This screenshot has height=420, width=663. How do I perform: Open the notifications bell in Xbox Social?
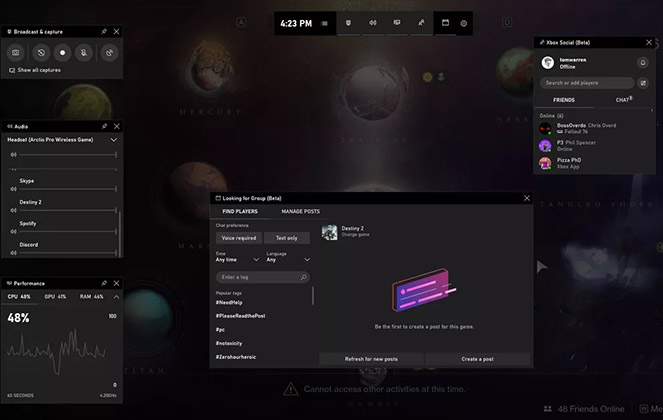tap(642, 62)
